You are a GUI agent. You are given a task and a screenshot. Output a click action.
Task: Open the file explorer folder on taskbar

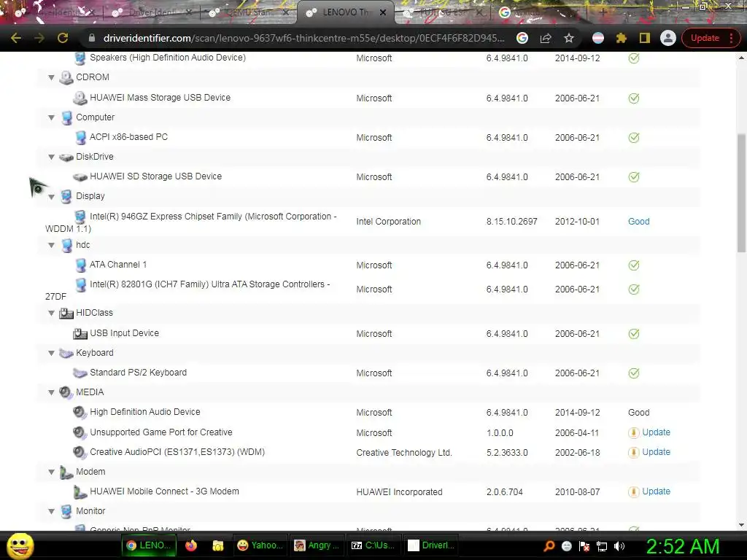[x=217, y=545]
